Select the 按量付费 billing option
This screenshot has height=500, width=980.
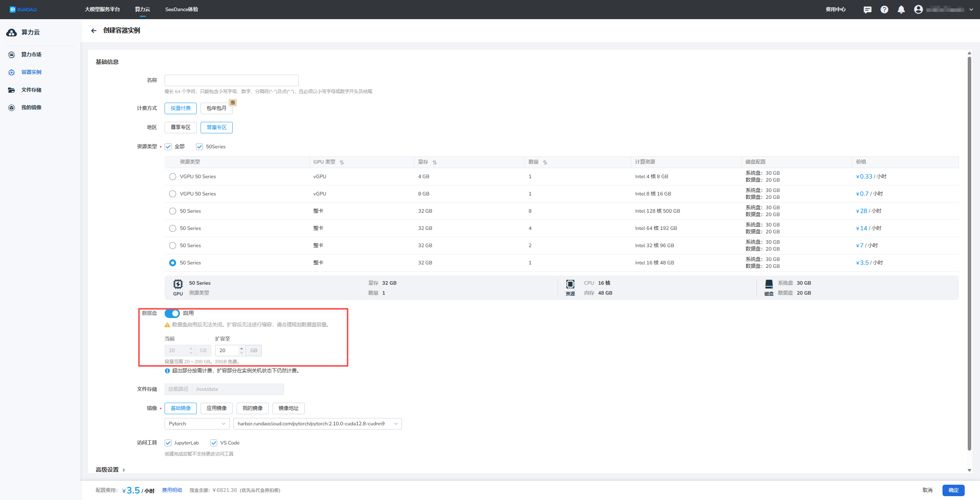(x=181, y=108)
